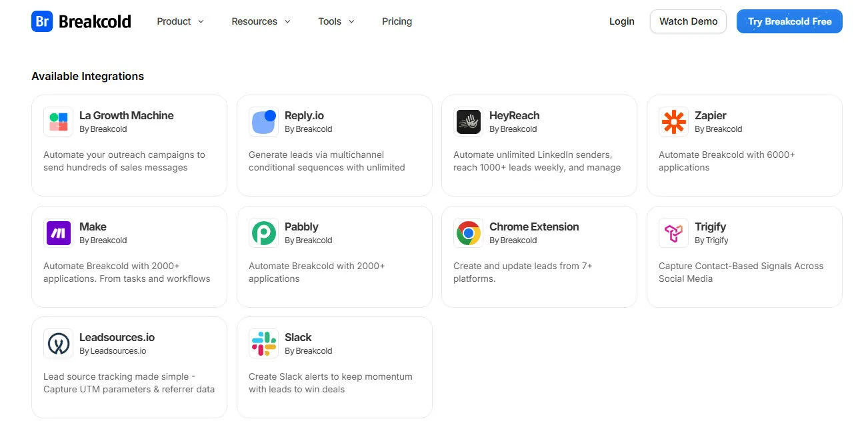Viewport: 868px width, 421px height.
Task: Click the Pabbly green logo
Action: click(x=263, y=233)
